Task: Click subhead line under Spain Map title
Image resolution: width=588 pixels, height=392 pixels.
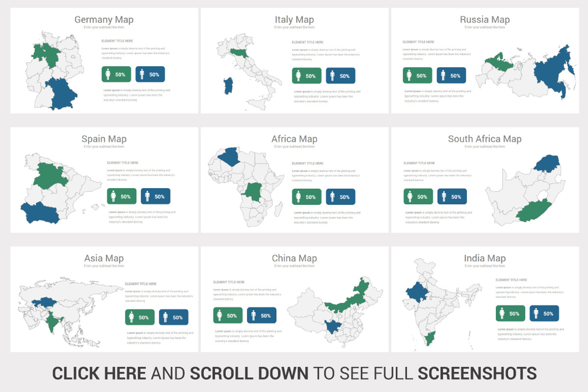Action: click(x=104, y=147)
